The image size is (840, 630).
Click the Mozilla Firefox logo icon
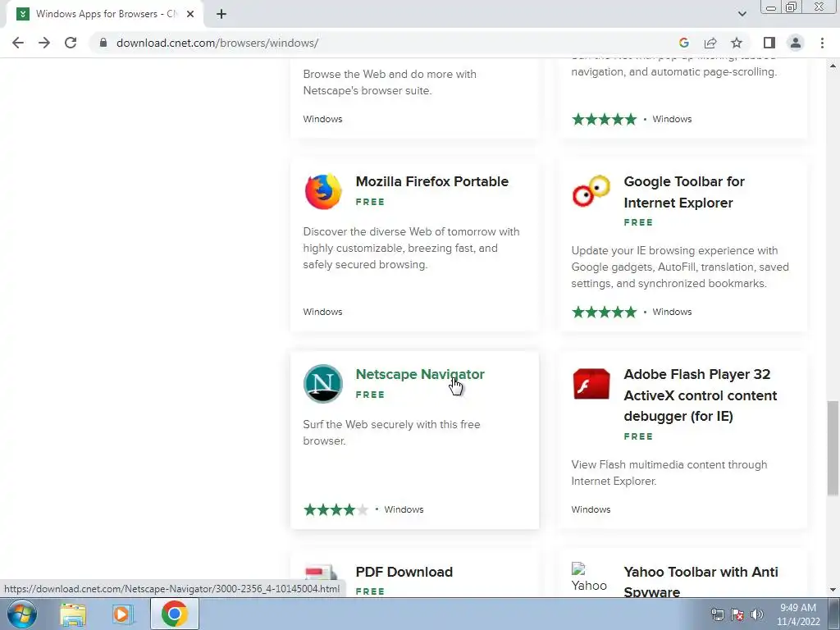[323, 191]
